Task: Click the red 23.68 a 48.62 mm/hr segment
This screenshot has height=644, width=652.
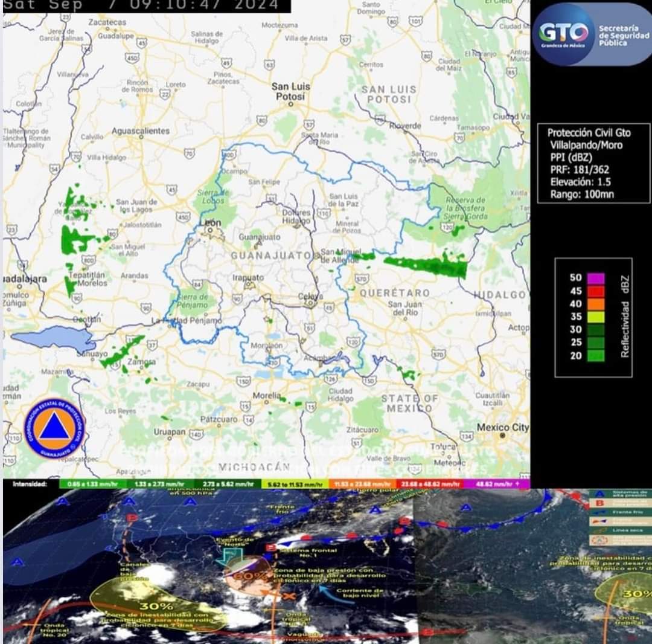Action: tap(430, 484)
